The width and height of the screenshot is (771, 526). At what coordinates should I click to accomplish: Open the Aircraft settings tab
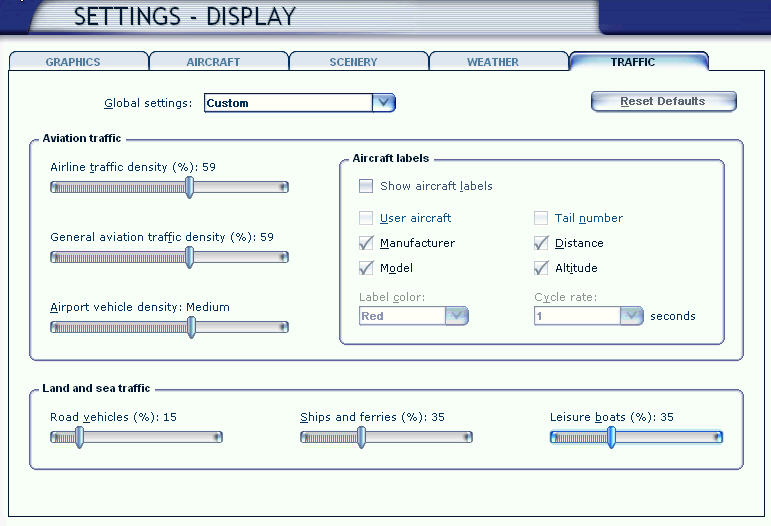(213, 62)
